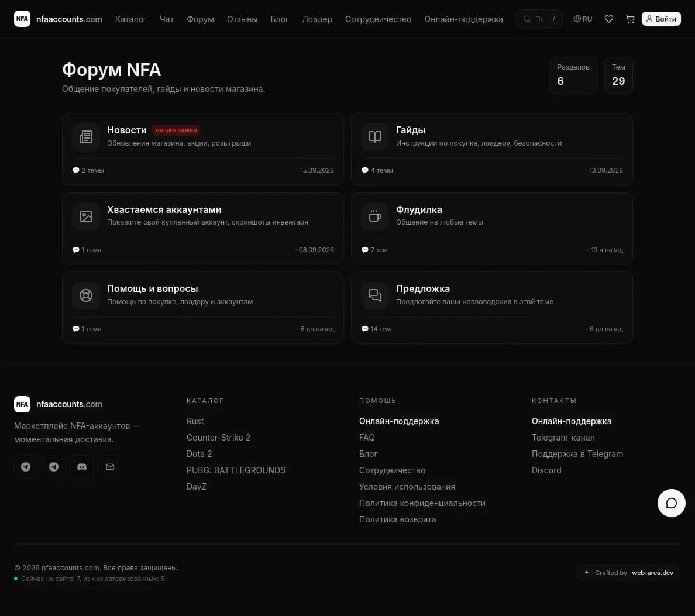The width and height of the screenshot is (695, 616).
Task: Click the newspaper icon of Новости section
Action: tap(86, 137)
